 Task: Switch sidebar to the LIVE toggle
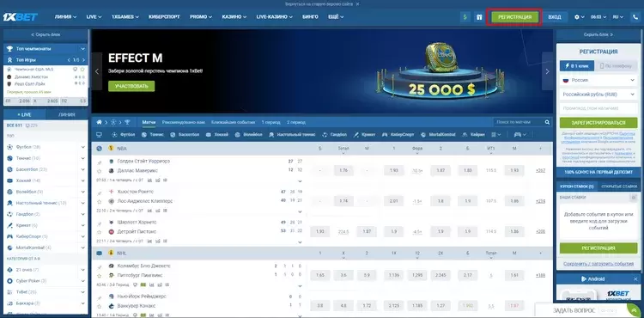click(x=25, y=114)
